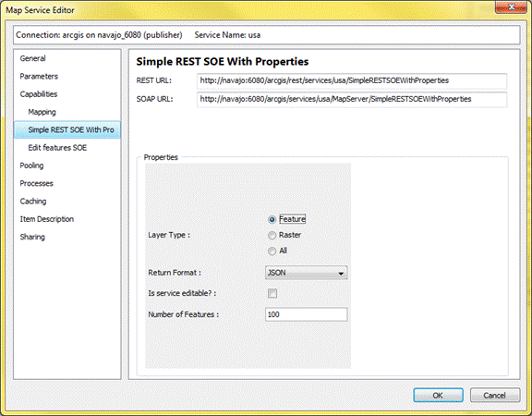Image resolution: width=532 pixels, height=416 pixels.
Task: Switch to the Pooling section
Action: pyautogui.click(x=31, y=165)
